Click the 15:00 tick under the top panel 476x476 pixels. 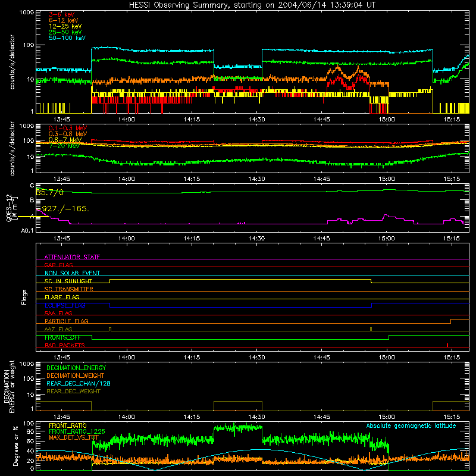[x=386, y=120]
